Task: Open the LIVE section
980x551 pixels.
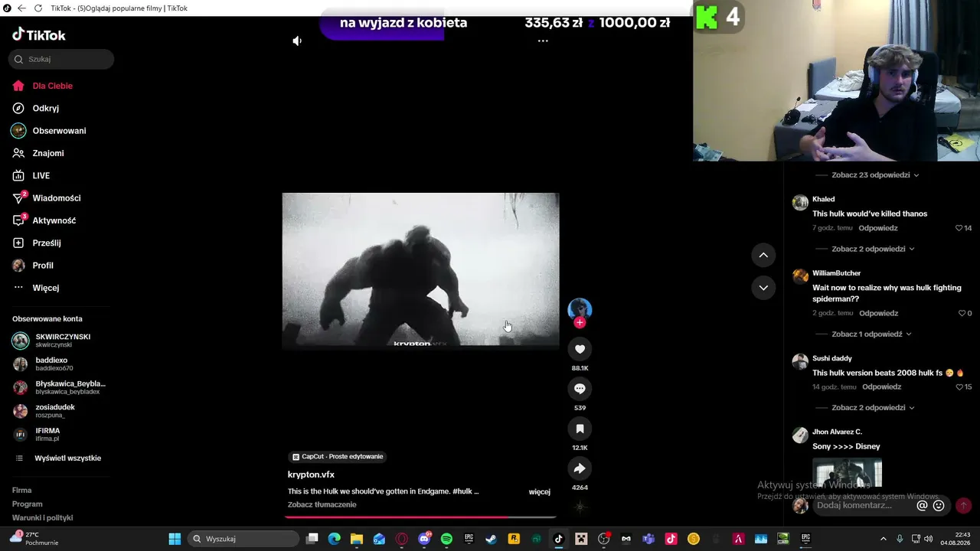Action: 41,176
